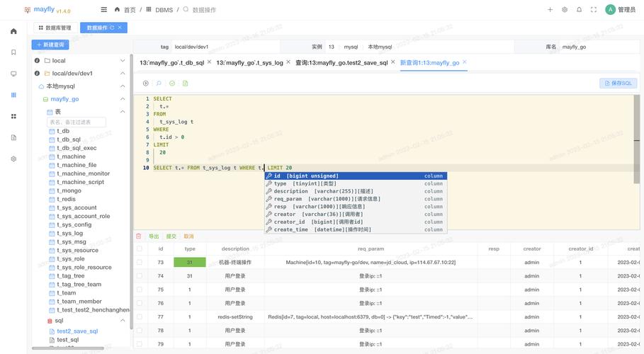Click the 提交 submit button
644x354 pixels.
171,236
